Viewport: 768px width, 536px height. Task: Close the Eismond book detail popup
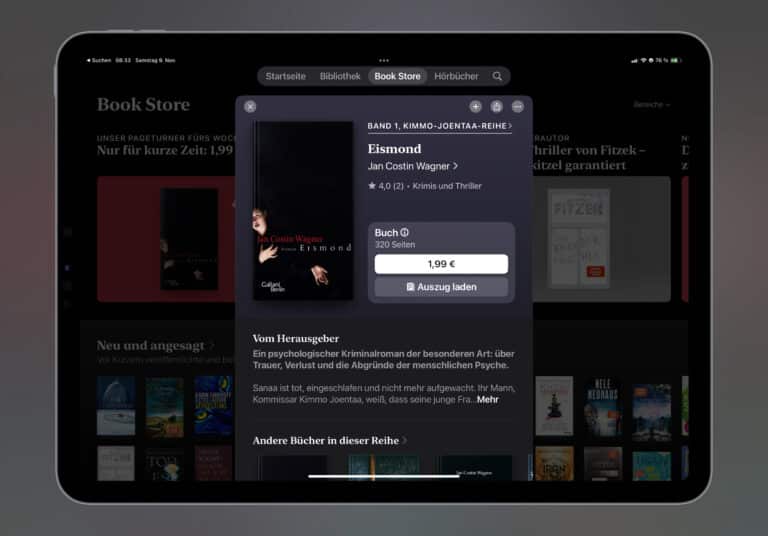(x=250, y=106)
